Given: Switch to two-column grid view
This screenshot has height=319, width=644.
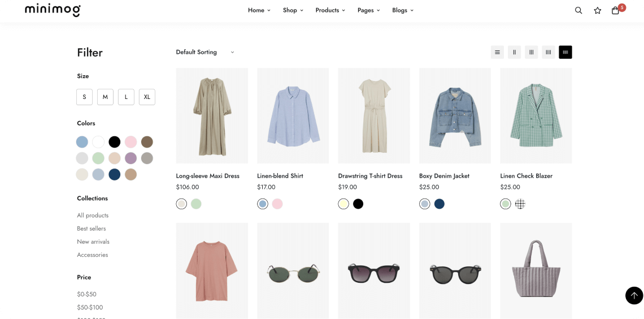Looking at the screenshot, I should 514,52.
